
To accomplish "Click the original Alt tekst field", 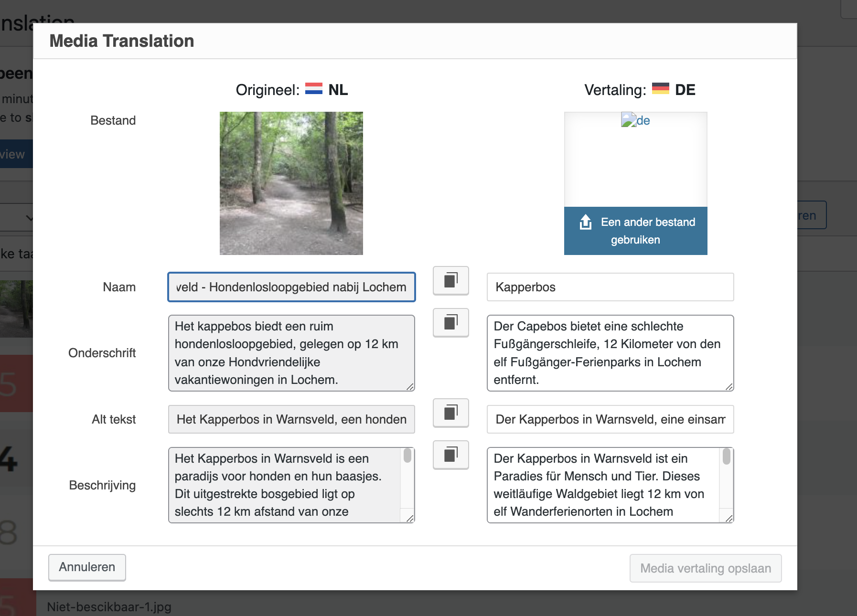I will point(291,419).
